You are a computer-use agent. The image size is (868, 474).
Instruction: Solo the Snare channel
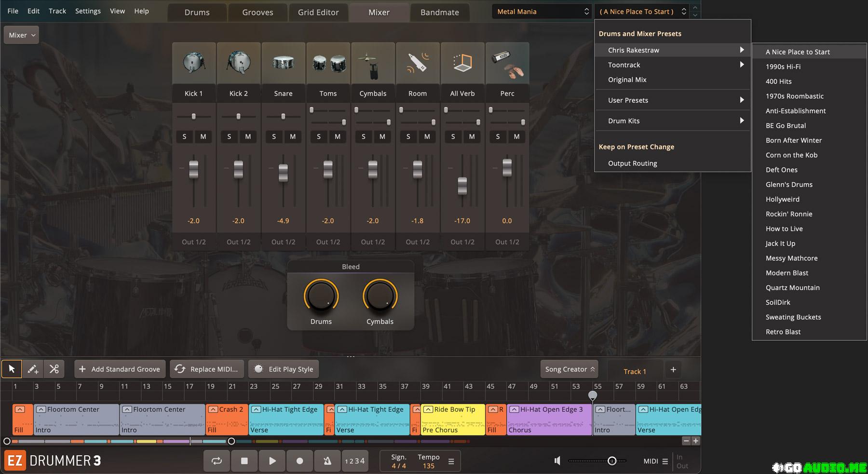click(x=274, y=136)
